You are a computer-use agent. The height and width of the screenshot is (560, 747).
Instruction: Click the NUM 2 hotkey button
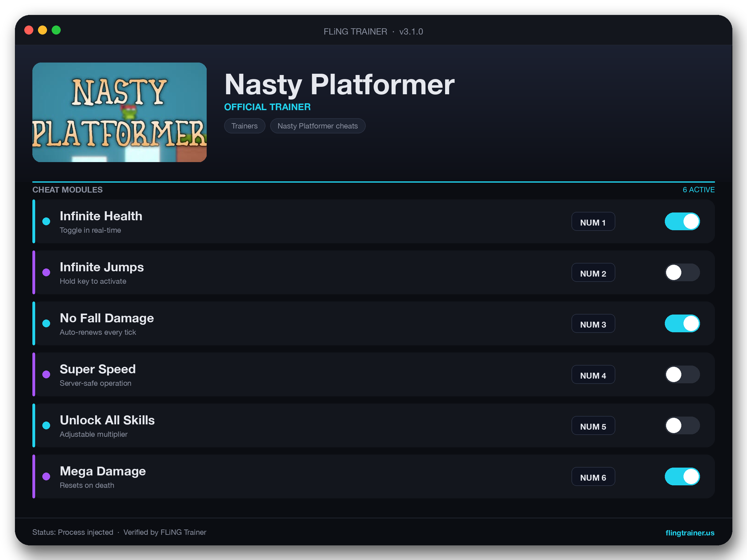(x=593, y=273)
